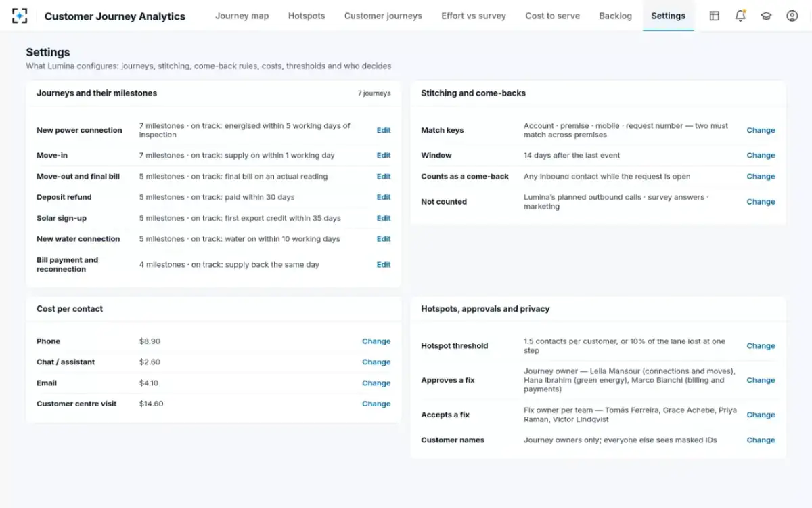Click the '7 journeys' count label
The image size is (812, 508).
point(374,93)
